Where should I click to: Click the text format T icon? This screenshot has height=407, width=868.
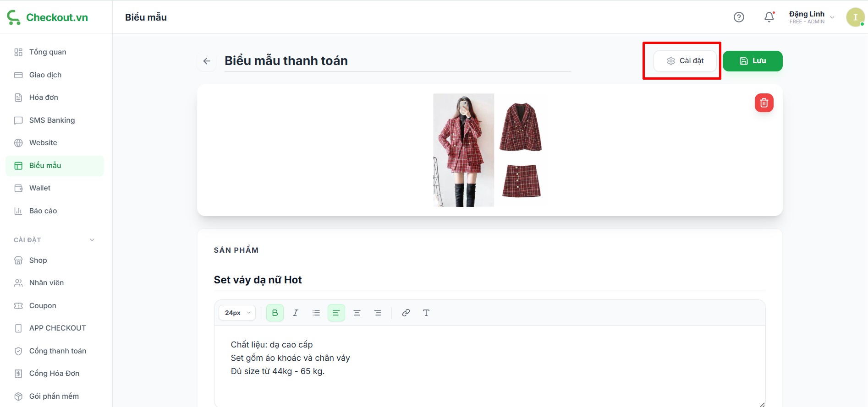tap(426, 313)
